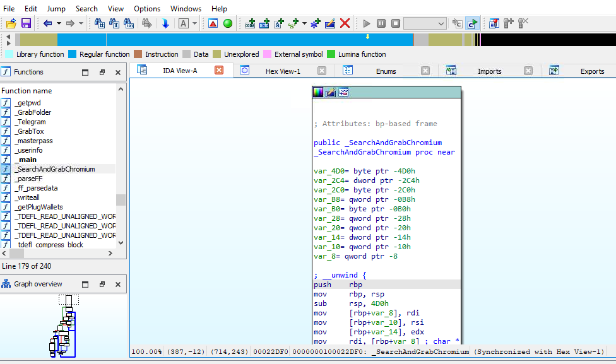Screen dimensions: 616x364
Task: Click the debugger pause button
Action: pos(381,23)
